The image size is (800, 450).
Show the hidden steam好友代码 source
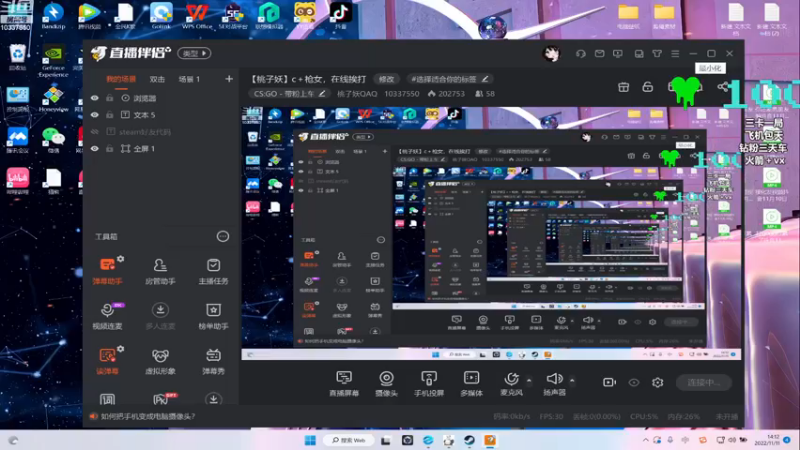point(95,132)
